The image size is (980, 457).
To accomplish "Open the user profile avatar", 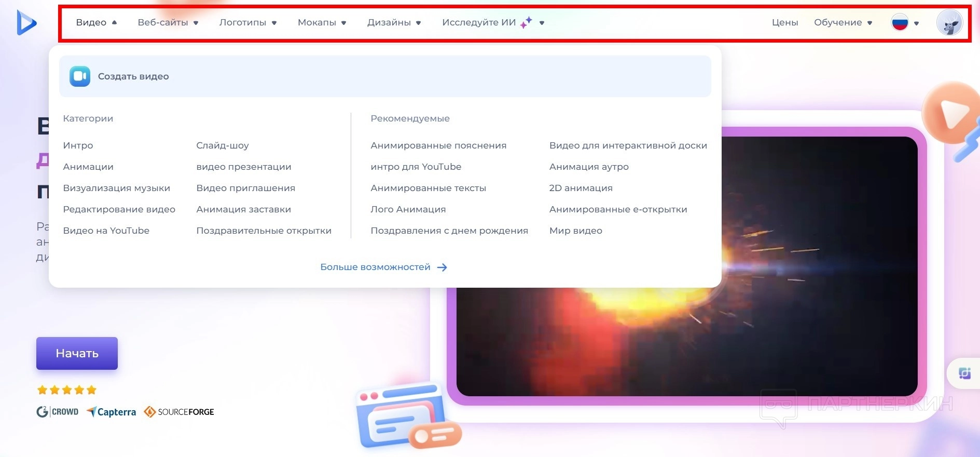I will click(x=949, y=23).
